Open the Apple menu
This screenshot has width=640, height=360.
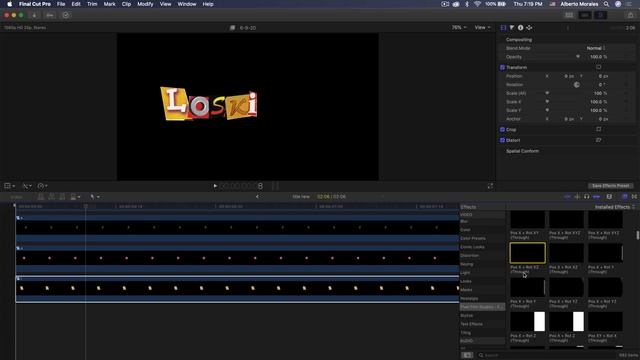point(9,4)
